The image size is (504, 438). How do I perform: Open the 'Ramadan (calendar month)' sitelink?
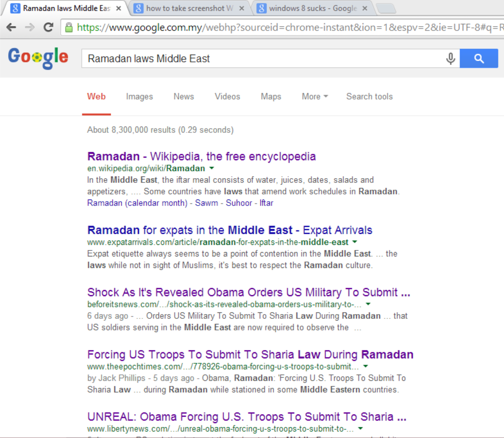pyautogui.click(x=137, y=203)
